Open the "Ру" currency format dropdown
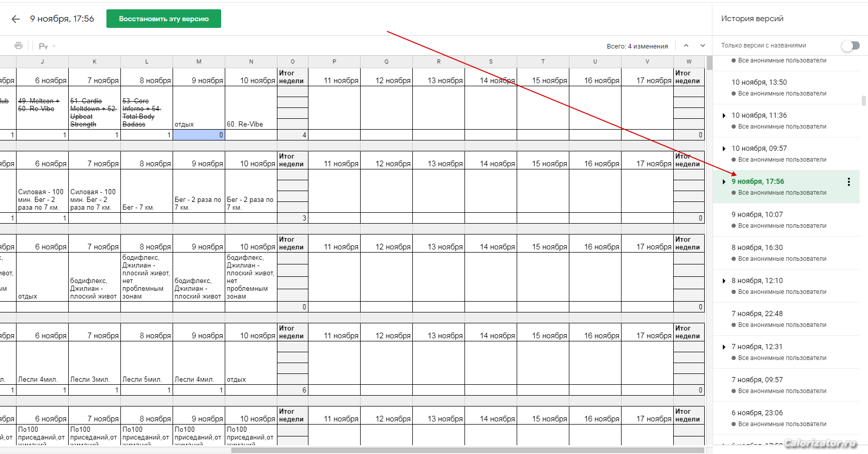The height and width of the screenshot is (454, 868). pos(47,46)
